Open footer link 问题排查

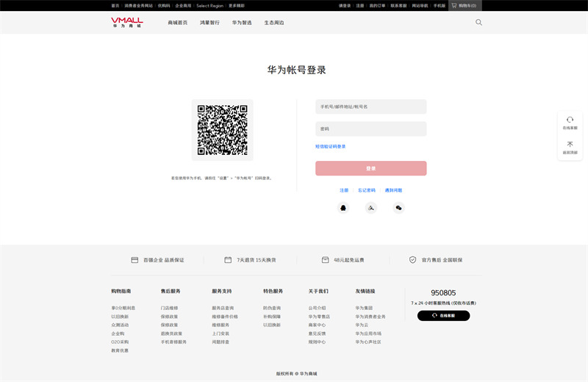[x=220, y=342]
